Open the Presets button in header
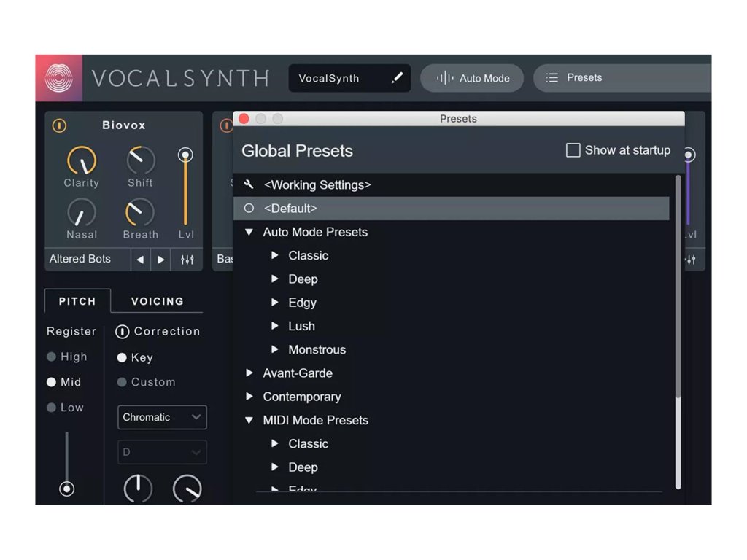This screenshot has height=560, width=747. pyautogui.click(x=622, y=77)
